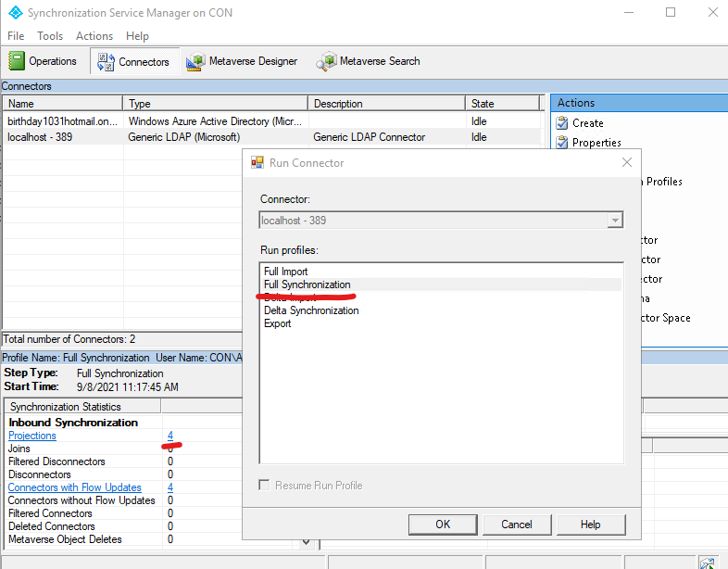Open Metaverse Search
728x569 pixels.
coord(369,61)
